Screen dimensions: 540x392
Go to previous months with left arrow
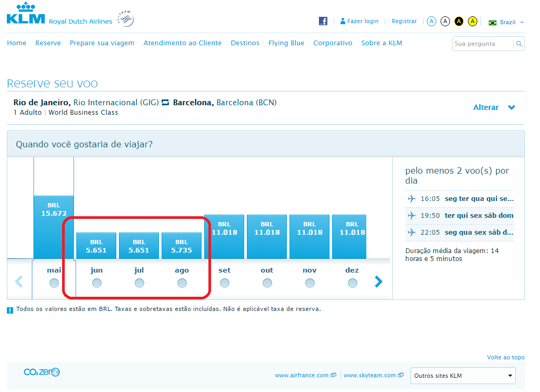pyautogui.click(x=19, y=282)
